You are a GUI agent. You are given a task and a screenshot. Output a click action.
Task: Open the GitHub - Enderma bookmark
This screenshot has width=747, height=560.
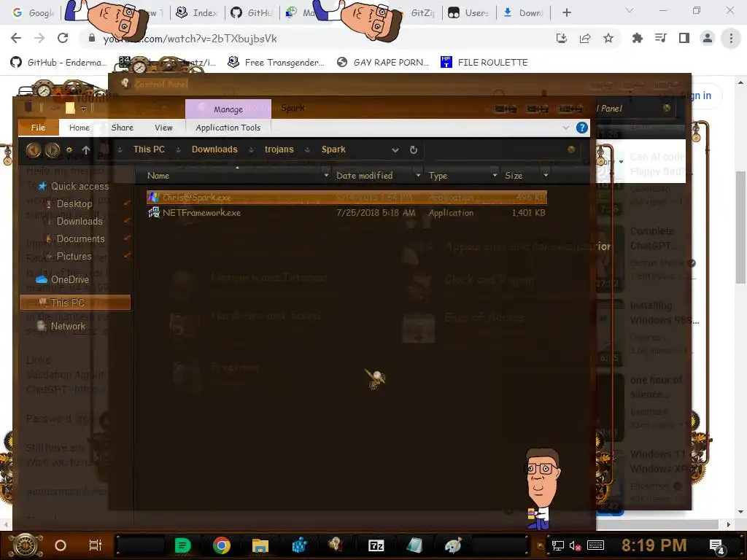58,63
